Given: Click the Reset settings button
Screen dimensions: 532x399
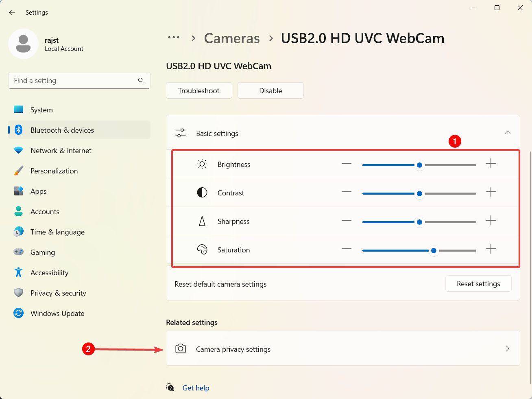Looking at the screenshot, I should 478,284.
